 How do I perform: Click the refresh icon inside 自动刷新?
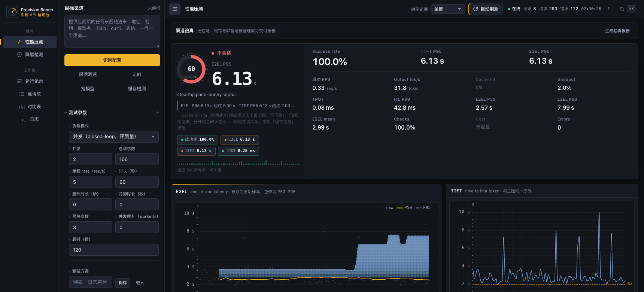(476, 9)
